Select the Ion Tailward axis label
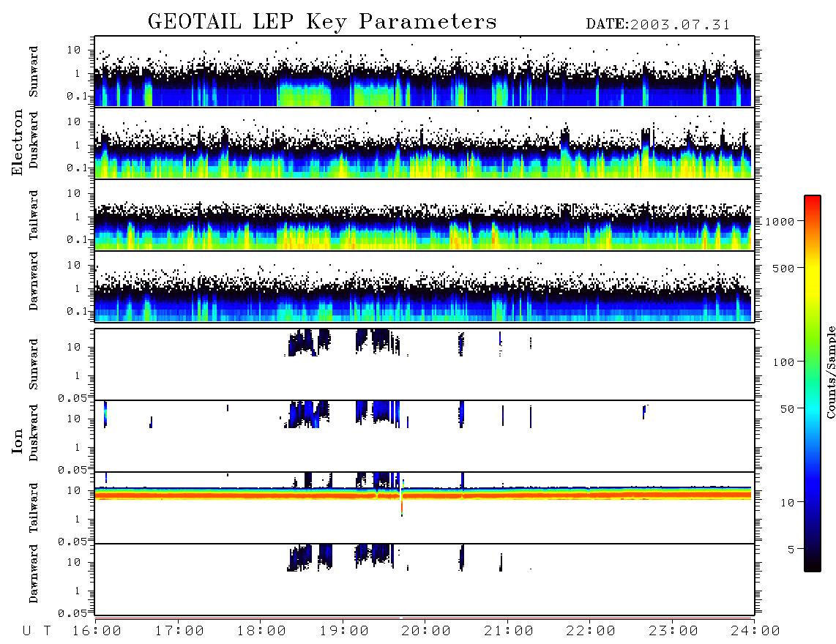Viewport: 836px width, 644px height. (x=34, y=508)
